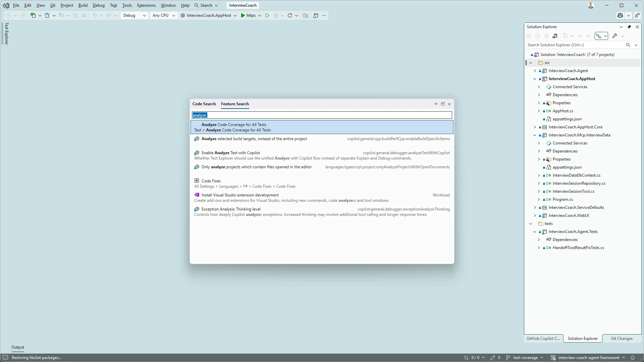Image resolution: width=644 pixels, height=362 pixels.
Task: Open the Output panel tab
Action: [18, 347]
